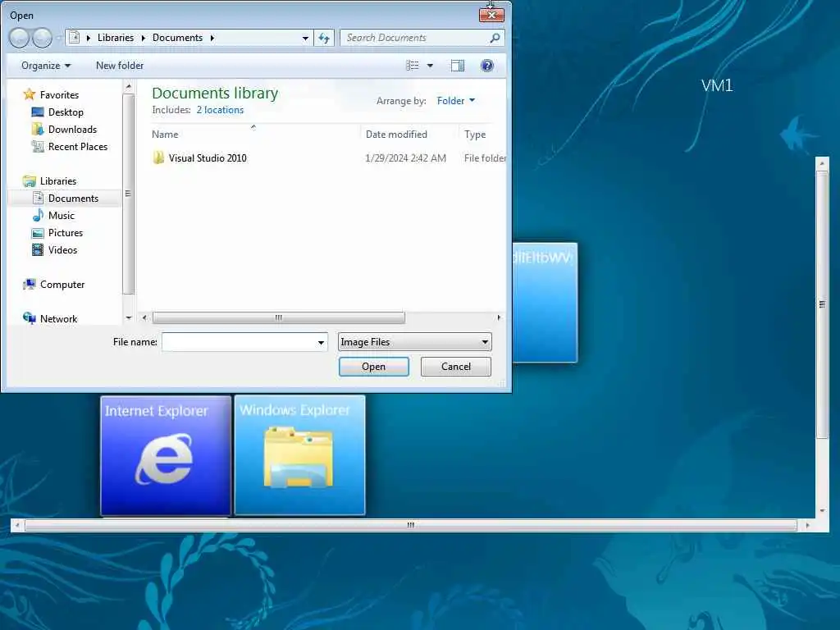
Task: Click the navigation pane vertical scrollbar
Action: 128,194
